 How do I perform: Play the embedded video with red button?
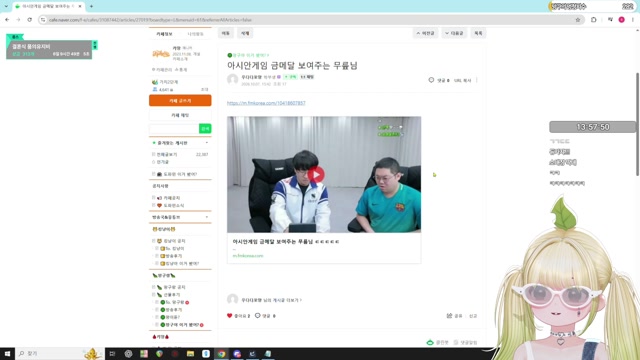tap(316, 175)
